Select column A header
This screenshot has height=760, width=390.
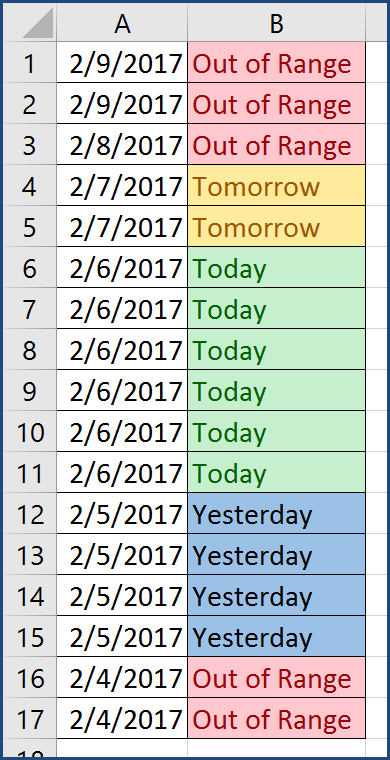[x=122, y=23]
